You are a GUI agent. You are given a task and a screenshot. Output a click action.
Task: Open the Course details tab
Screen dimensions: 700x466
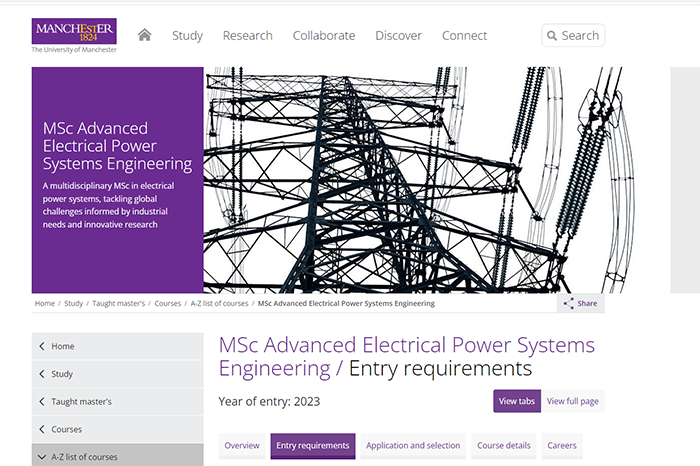pyautogui.click(x=504, y=446)
